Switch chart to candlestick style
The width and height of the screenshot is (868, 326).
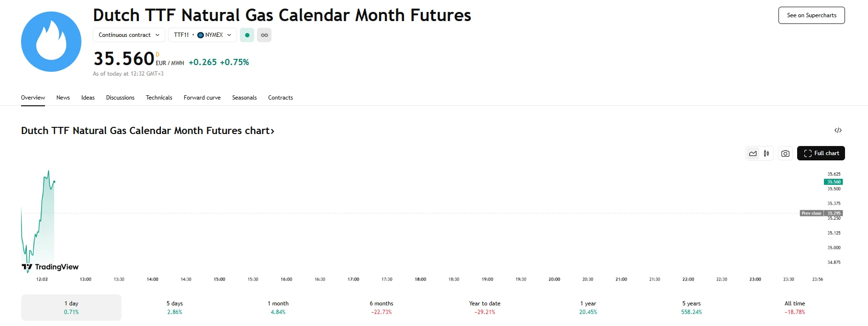coord(767,153)
